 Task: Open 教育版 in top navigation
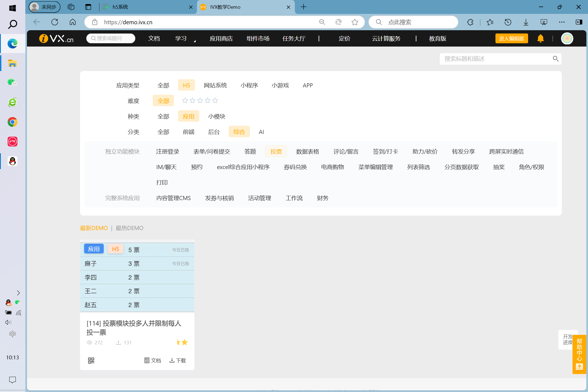pos(438,38)
